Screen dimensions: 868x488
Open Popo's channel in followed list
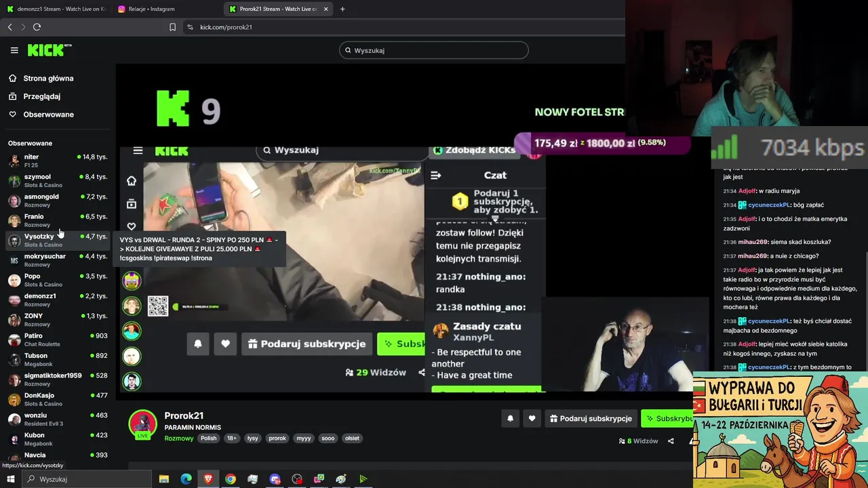pyautogui.click(x=58, y=280)
